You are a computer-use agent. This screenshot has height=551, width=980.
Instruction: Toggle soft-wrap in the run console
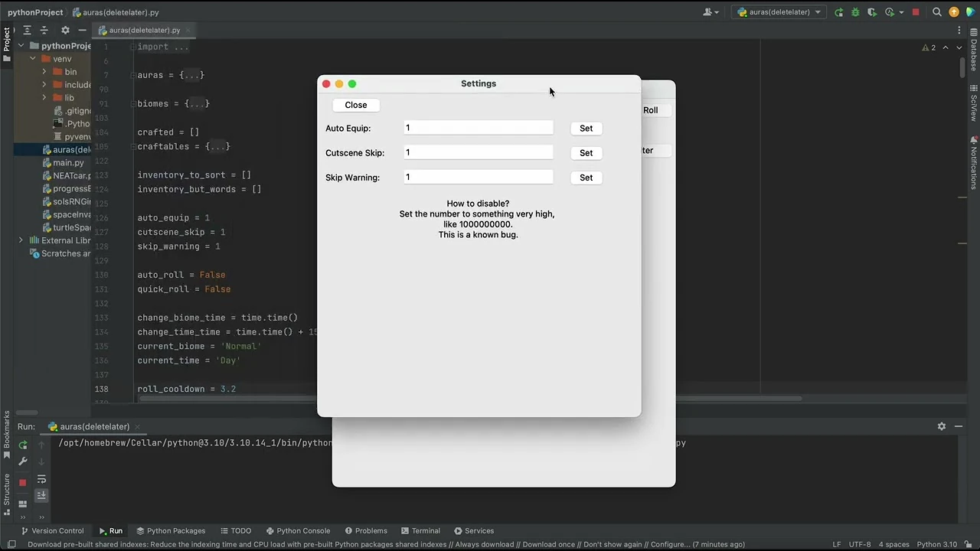[x=42, y=480]
